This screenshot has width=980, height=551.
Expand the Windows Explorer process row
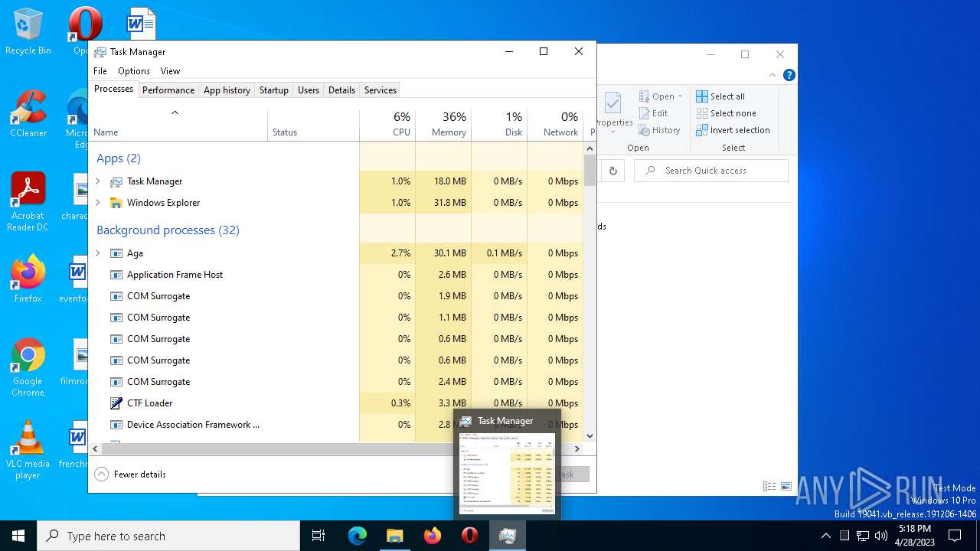pos(97,203)
